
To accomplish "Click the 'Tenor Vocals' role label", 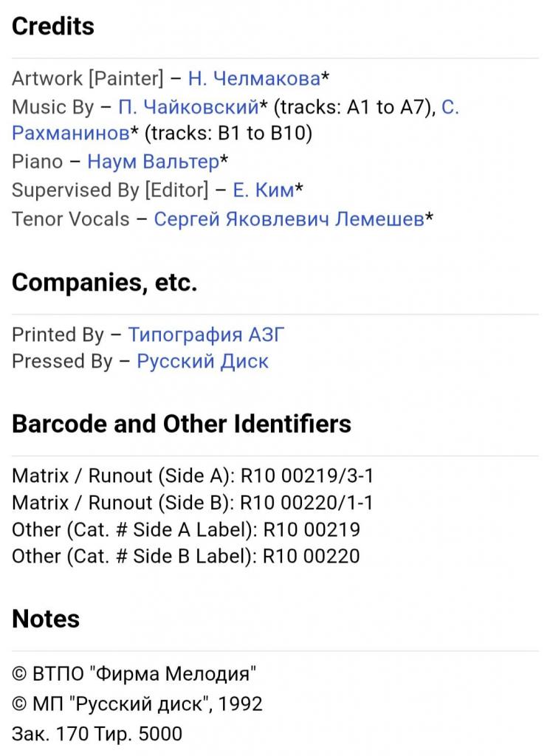I will (x=70, y=219).
